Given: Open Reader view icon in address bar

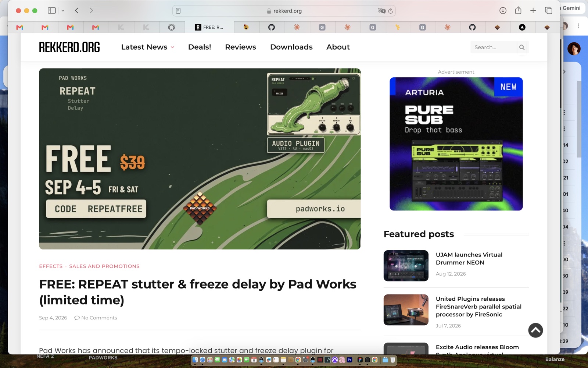Looking at the screenshot, I should coord(178,11).
